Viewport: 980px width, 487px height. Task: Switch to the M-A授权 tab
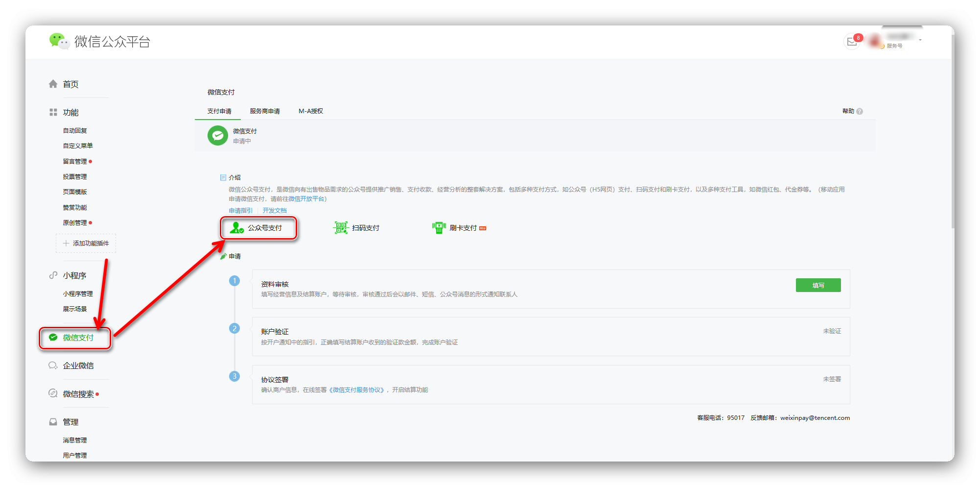click(x=311, y=111)
